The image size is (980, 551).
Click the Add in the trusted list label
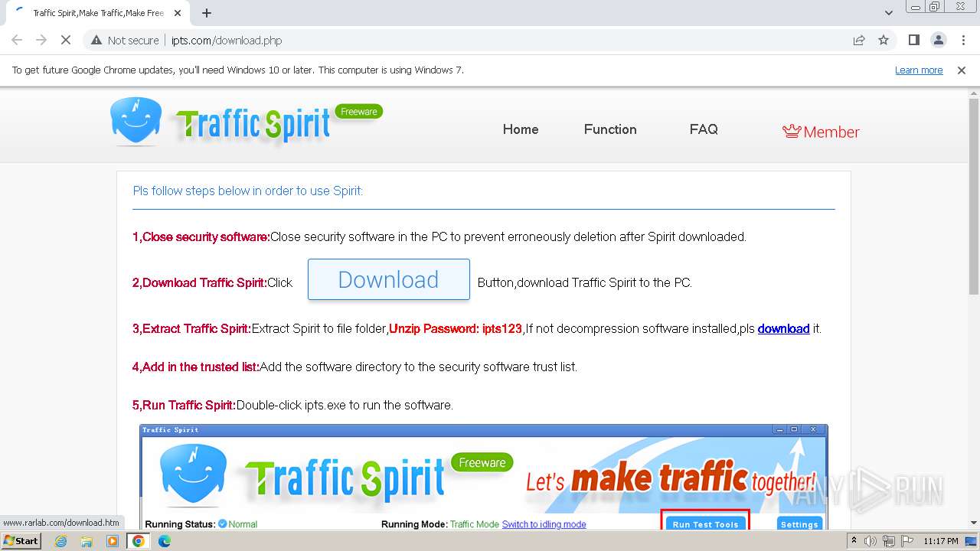click(196, 367)
